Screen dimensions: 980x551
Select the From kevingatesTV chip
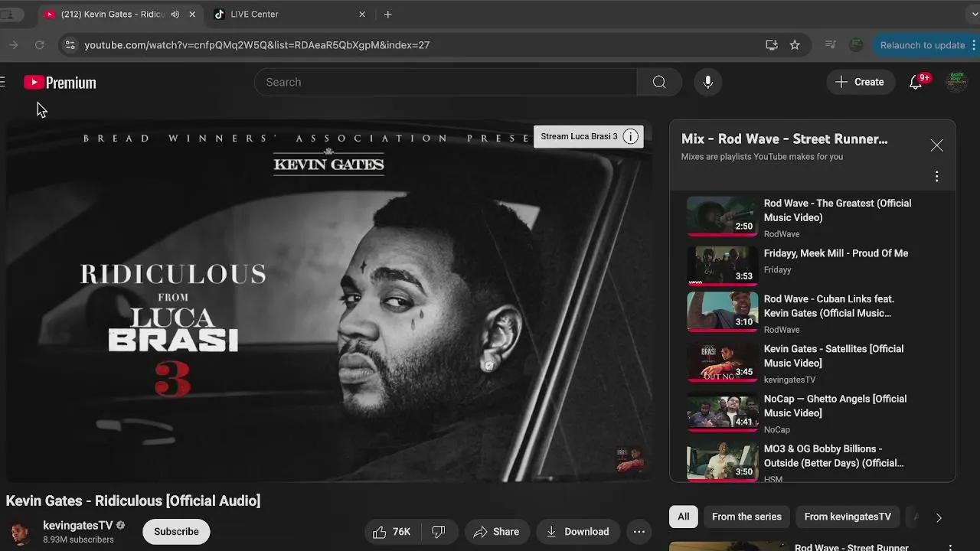coord(848,517)
